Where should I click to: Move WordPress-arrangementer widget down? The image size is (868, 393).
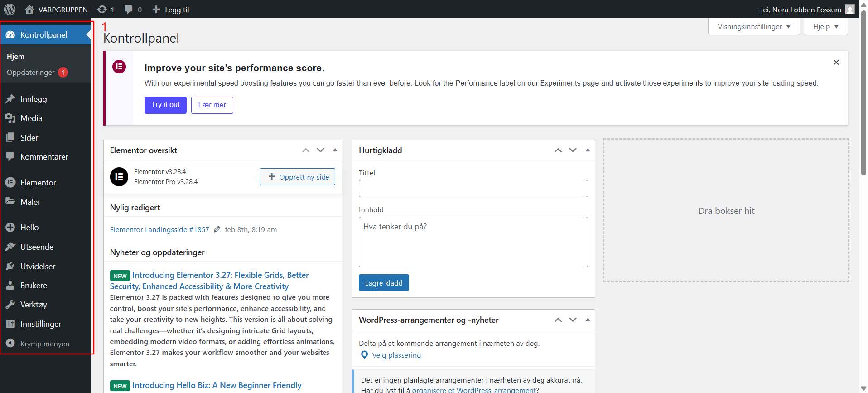pyautogui.click(x=573, y=320)
